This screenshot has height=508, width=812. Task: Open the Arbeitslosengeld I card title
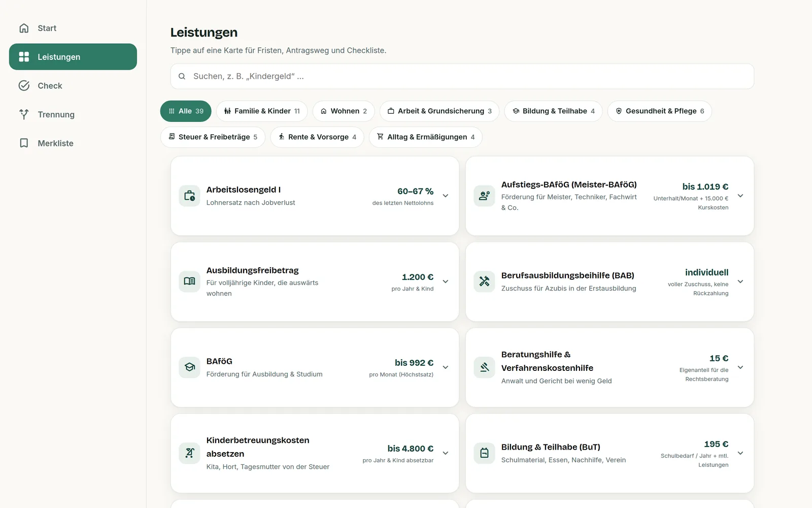click(244, 189)
